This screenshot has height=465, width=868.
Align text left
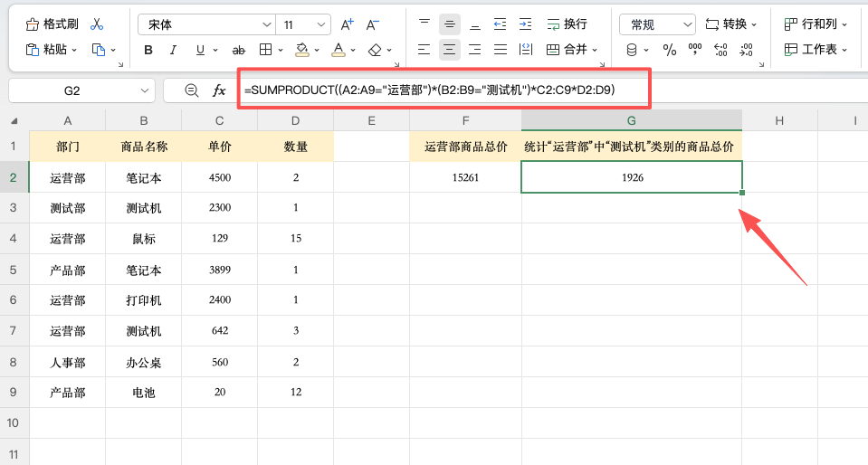pos(424,50)
